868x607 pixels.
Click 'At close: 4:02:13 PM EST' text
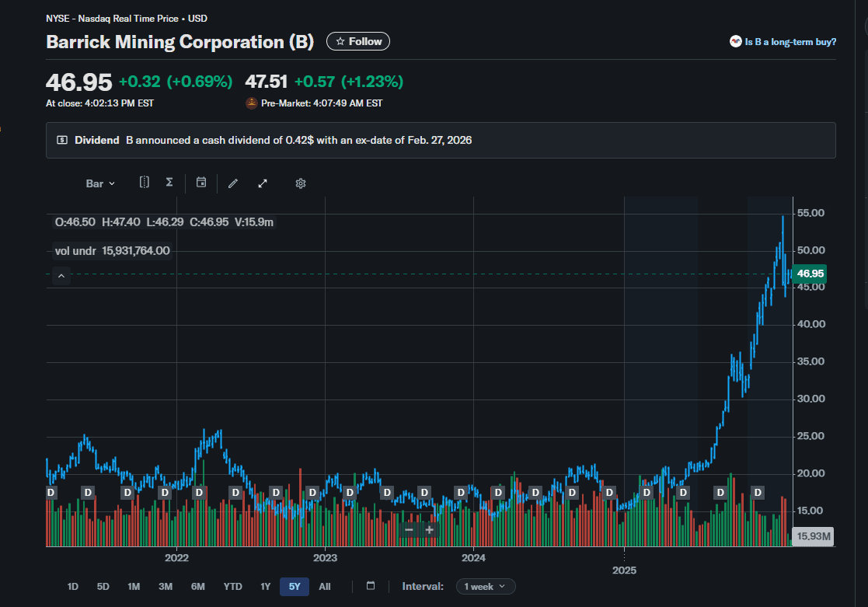coord(99,103)
